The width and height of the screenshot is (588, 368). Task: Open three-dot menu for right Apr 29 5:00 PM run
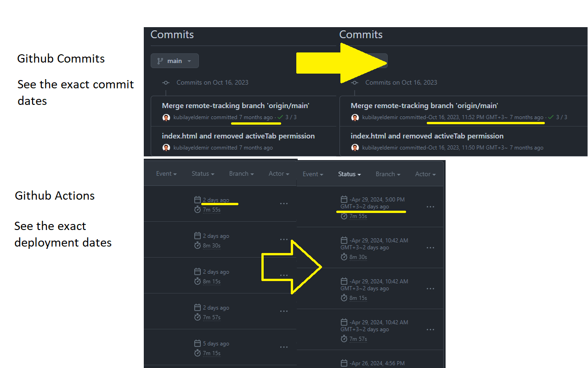430,207
